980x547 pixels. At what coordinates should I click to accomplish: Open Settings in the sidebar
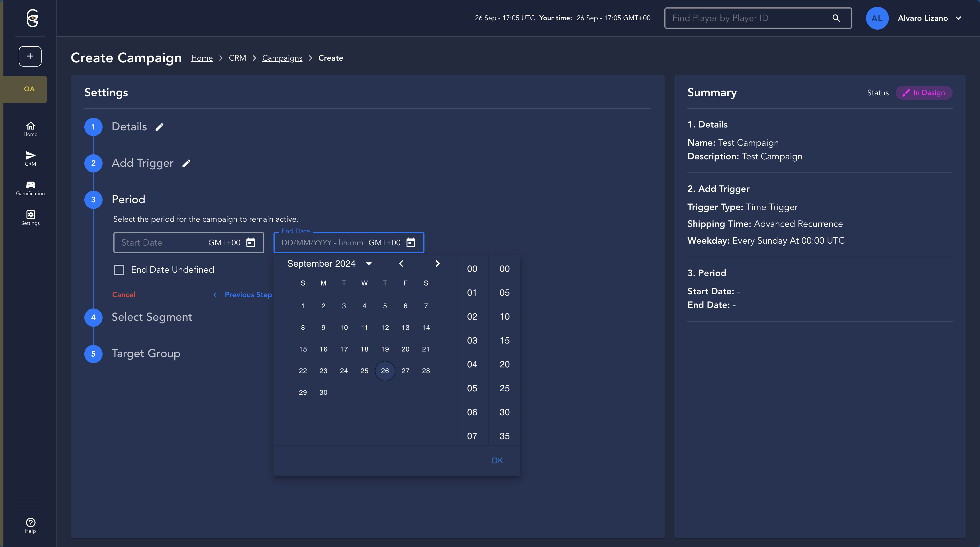[30, 218]
